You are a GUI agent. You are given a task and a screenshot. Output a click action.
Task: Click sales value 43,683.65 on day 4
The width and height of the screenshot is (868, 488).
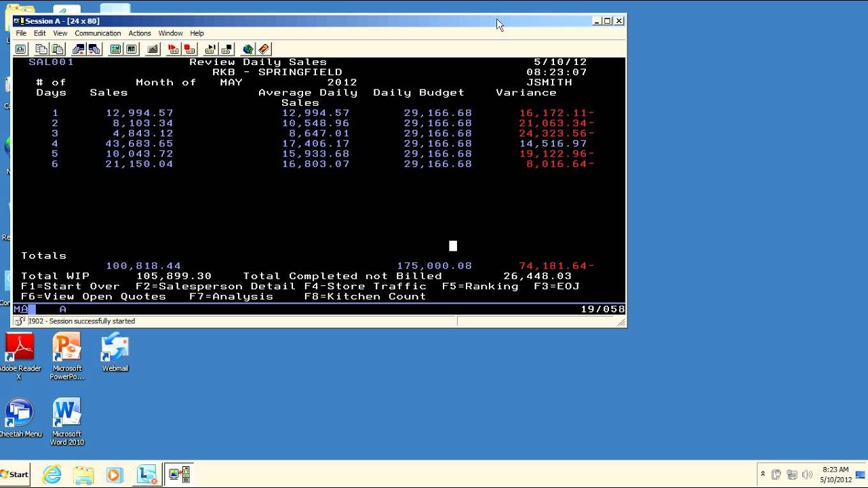(139, 144)
